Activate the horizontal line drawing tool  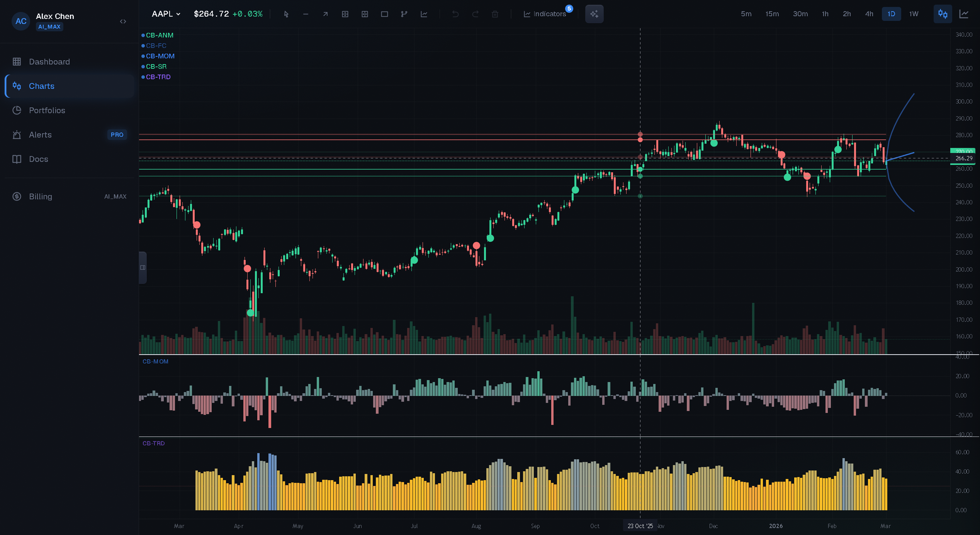306,14
